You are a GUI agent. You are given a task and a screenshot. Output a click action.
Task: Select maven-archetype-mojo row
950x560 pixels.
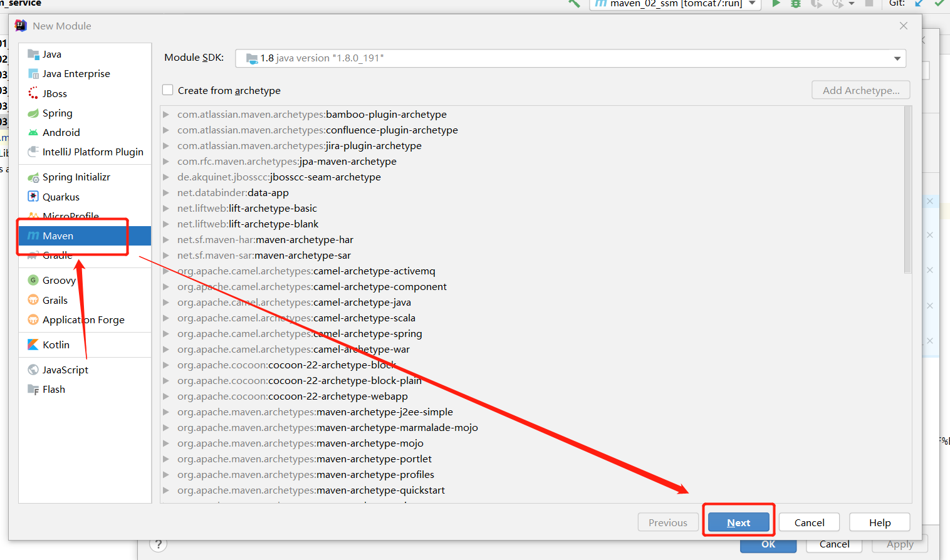(532, 443)
